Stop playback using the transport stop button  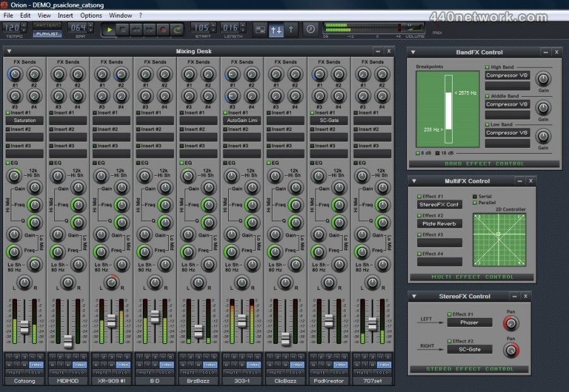[x=123, y=30]
